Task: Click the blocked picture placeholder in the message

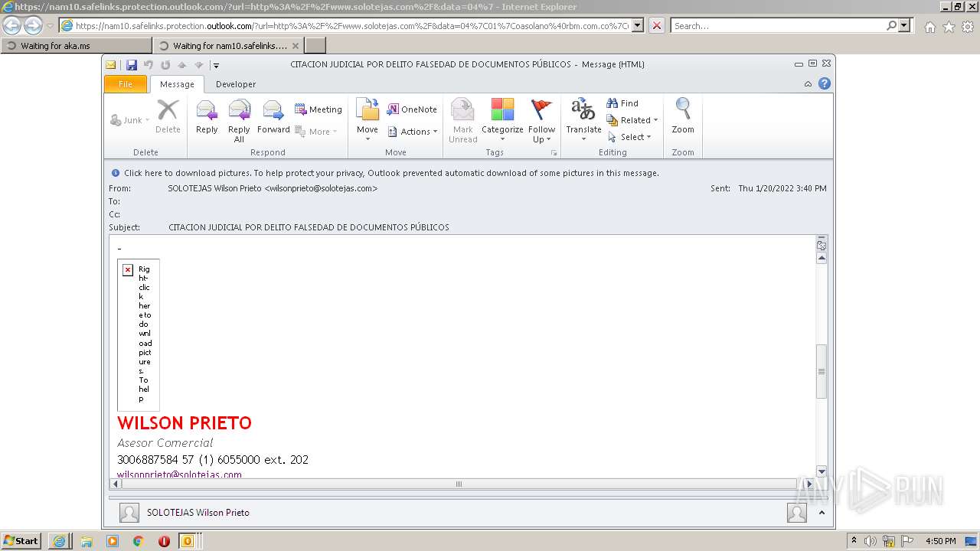Action: (139, 335)
